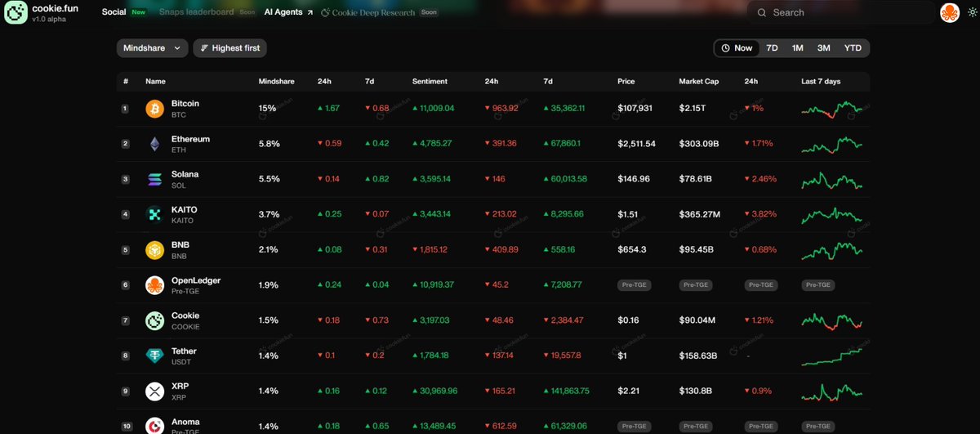Open the Cookie Deep Research tab
The height and width of the screenshot is (434, 980).
(379, 12)
